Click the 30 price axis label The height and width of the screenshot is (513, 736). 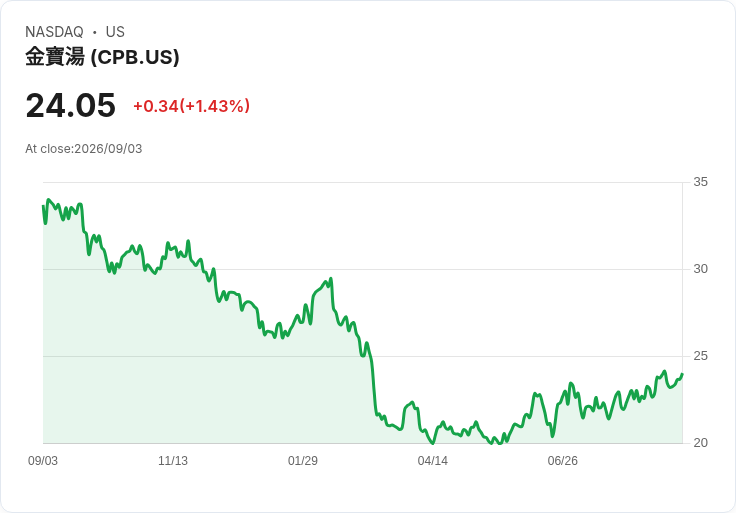(700, 269)
